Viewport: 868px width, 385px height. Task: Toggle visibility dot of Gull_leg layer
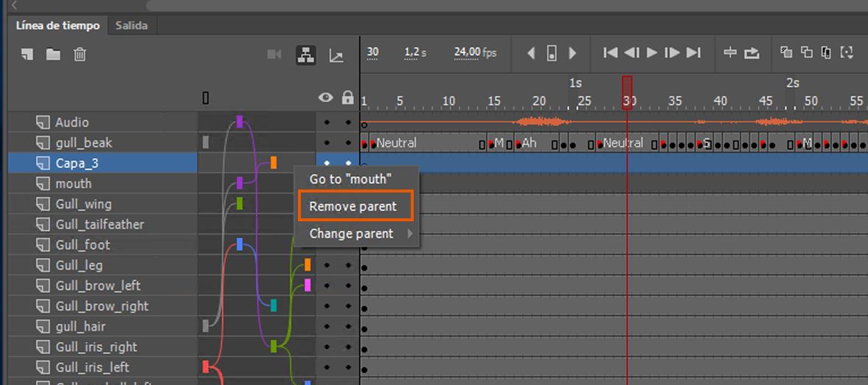click(327, 266)
